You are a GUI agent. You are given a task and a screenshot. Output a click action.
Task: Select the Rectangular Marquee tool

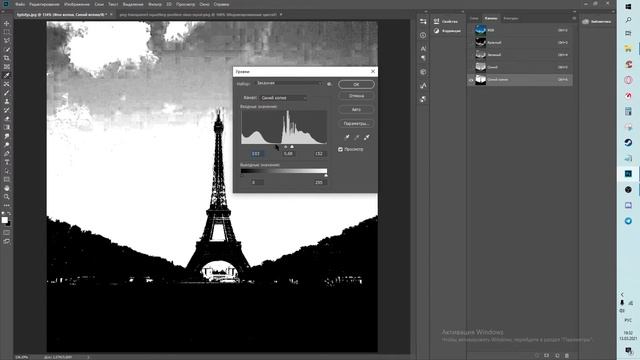7,32
